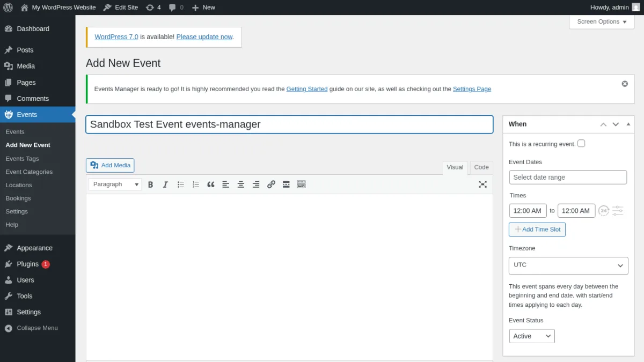Move the When panel up
The width and height of the screenshot is (644, 362).
coord(603,124)
